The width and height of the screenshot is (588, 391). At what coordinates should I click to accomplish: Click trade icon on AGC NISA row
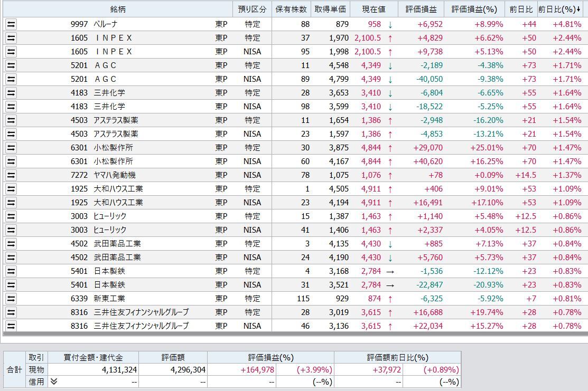[x=11, y=79]
